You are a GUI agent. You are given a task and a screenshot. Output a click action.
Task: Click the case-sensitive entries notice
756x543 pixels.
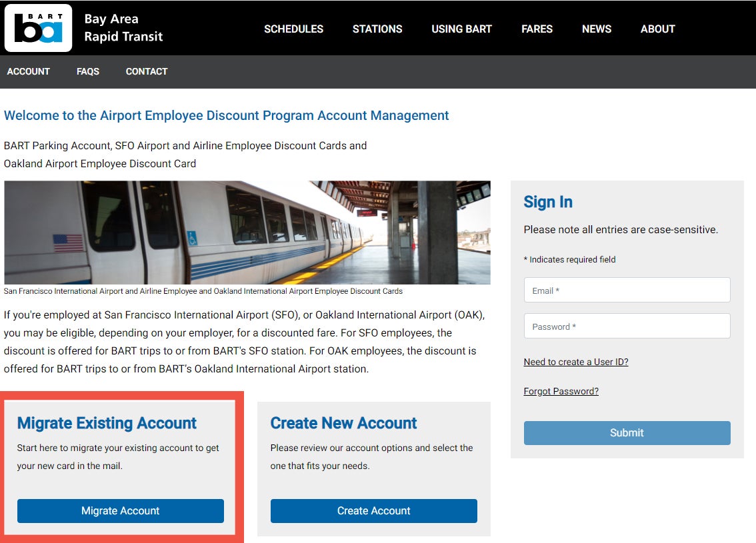pos(621,229)
